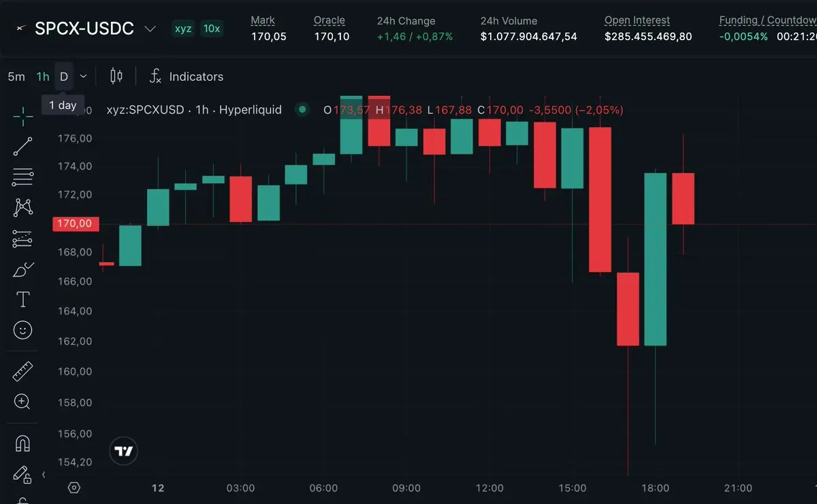Open chart settings gear near time axis
817x504 pixels.
click(x=74, y=488)
